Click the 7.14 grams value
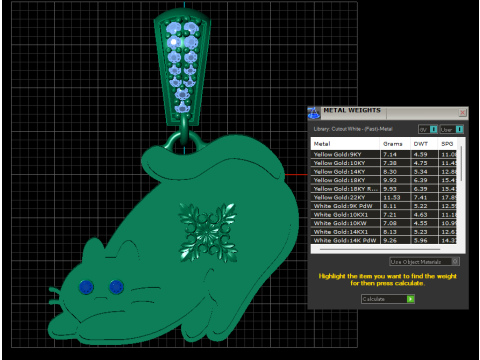 click(x=390, y=154)
